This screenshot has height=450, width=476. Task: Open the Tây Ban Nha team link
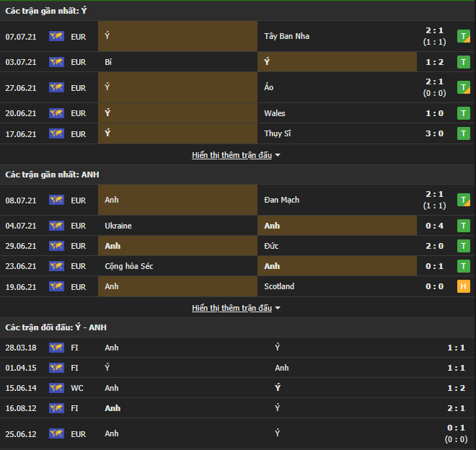(x=286, y=36)
